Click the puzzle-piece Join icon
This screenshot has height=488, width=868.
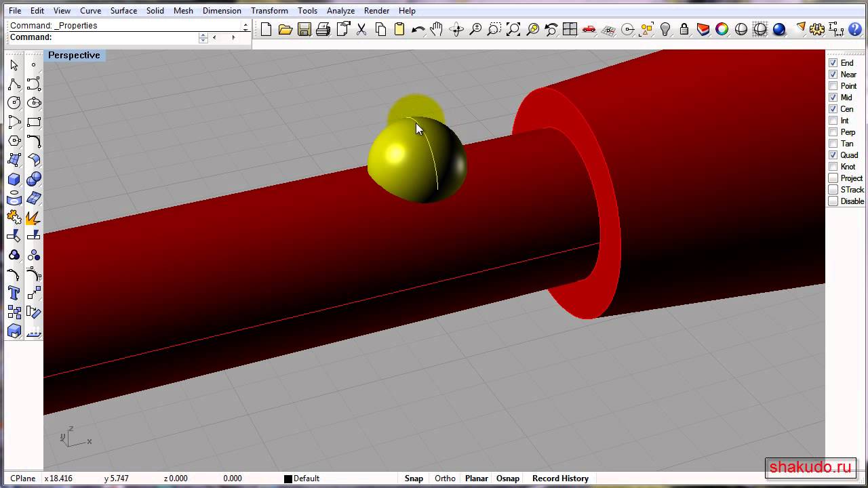[14, 217]
